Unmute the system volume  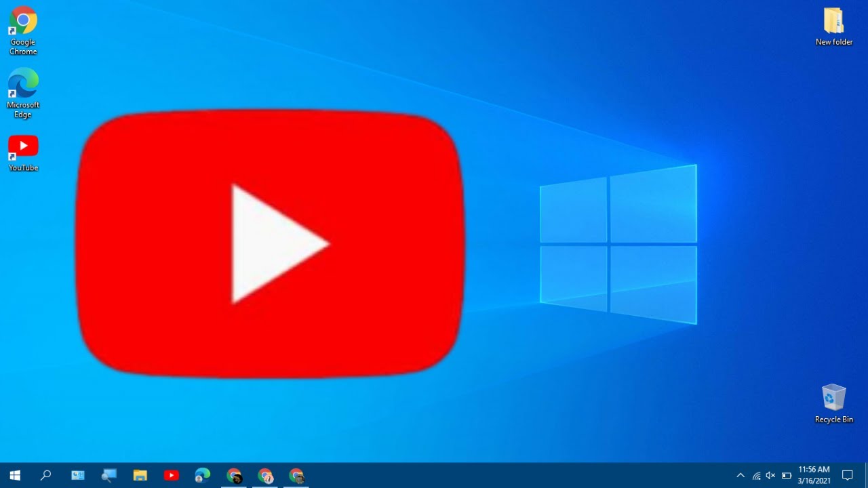pyautogui.click(x=770, y=475)
